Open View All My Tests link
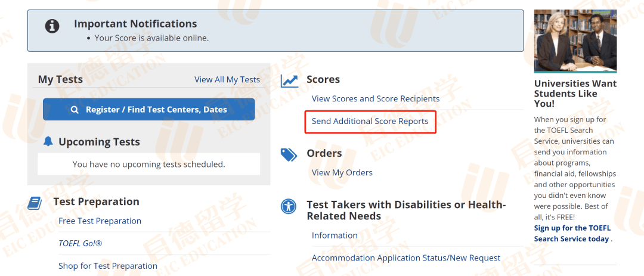644x276 pixels. tap(227, 80)
